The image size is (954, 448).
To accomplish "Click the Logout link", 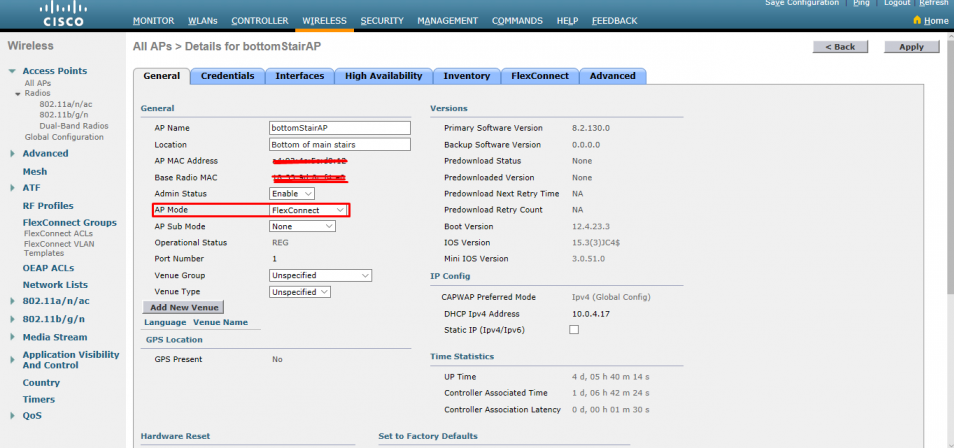I will [x=897, y=3].
